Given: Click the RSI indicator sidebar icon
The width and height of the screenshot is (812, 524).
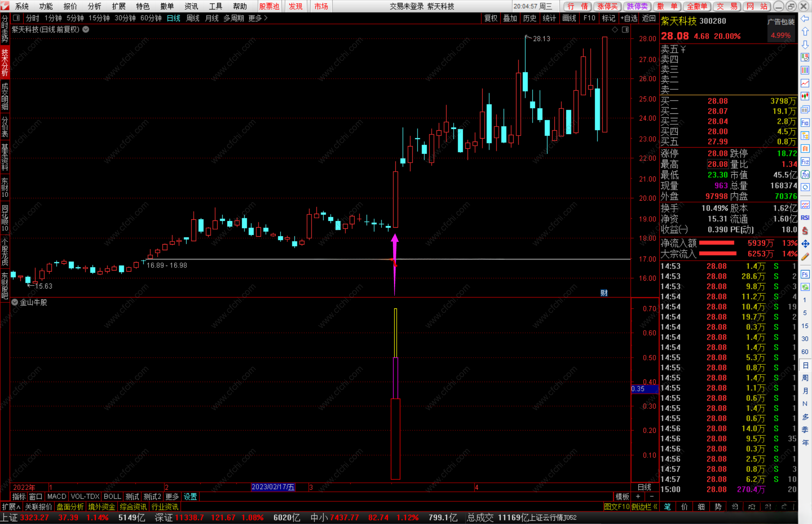Looking at the screenshot, I should click(805, 217).
